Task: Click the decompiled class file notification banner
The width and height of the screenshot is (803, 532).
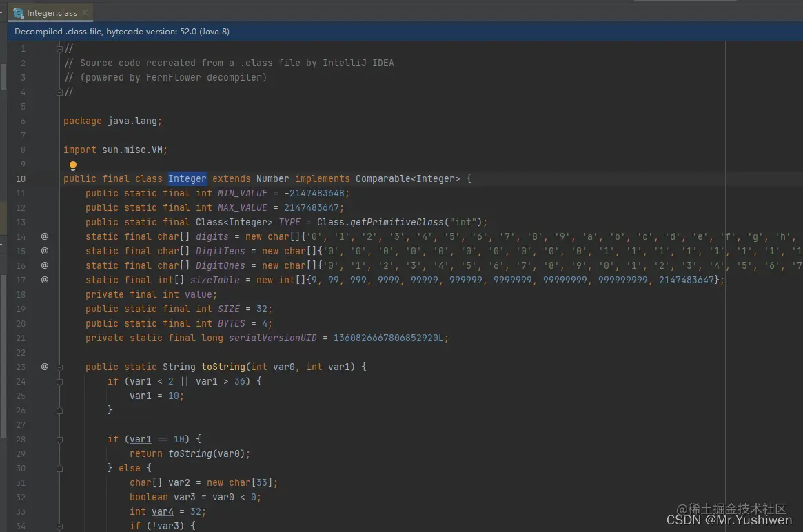Action: click(405, 31)
